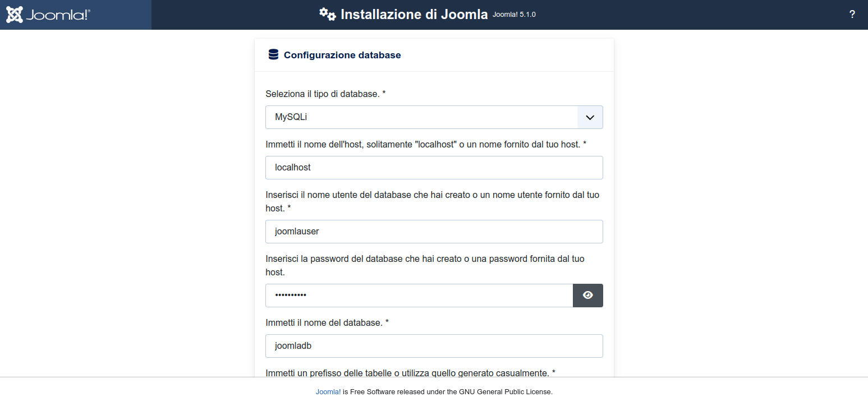Click the localhost host name field
This screenshot has width=868, height=406.
pyautogui.click(x=434, y=168)
